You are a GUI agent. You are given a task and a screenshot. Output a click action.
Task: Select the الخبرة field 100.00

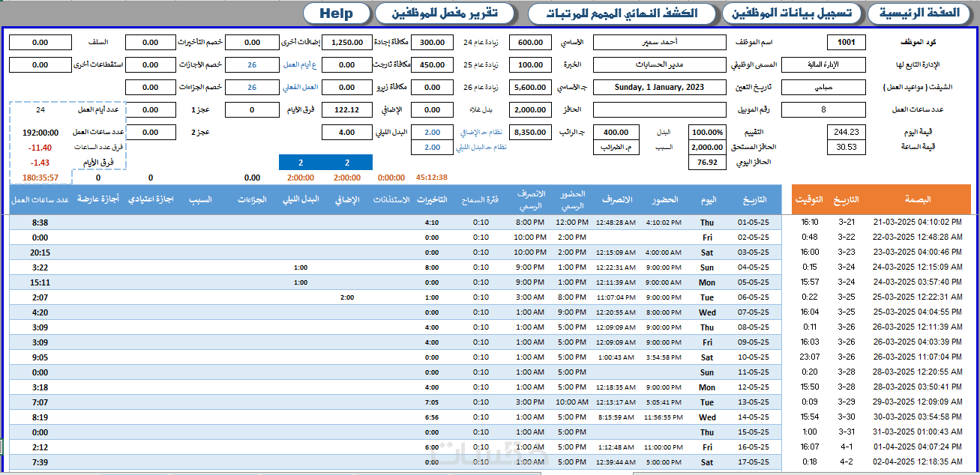(530, 65)
